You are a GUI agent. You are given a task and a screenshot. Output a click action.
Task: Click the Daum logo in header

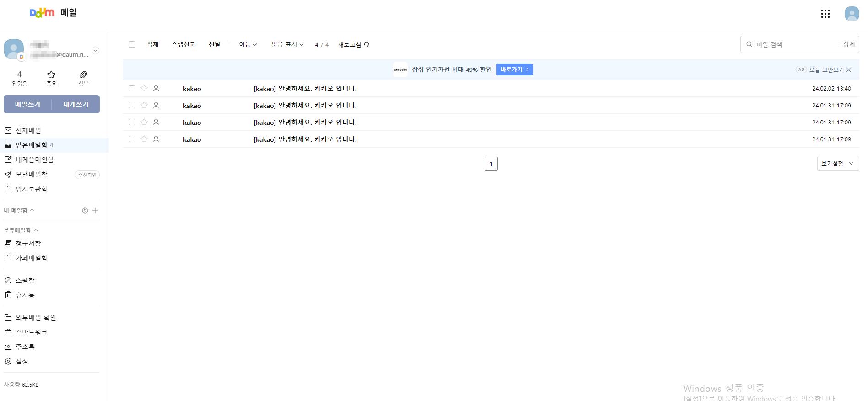(x=42, y=13)
